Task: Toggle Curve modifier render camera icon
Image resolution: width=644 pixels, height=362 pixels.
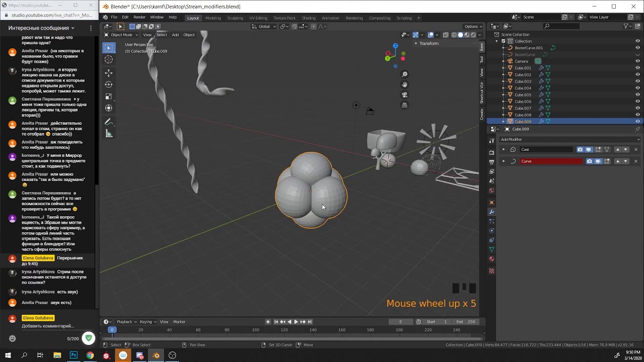Action: 589,161
